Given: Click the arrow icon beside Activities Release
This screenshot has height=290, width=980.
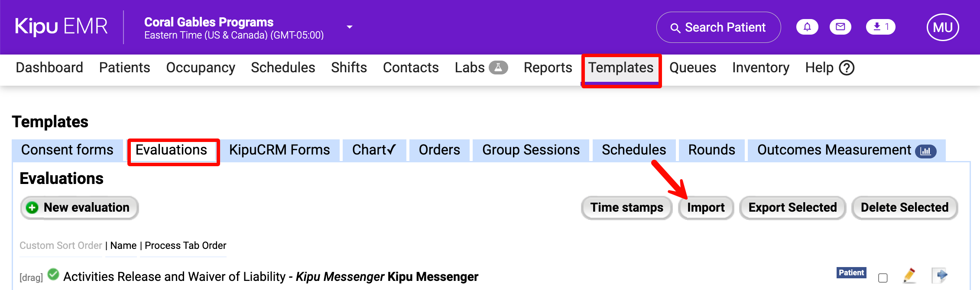Looking at the screenshot, I should (940, 275).
